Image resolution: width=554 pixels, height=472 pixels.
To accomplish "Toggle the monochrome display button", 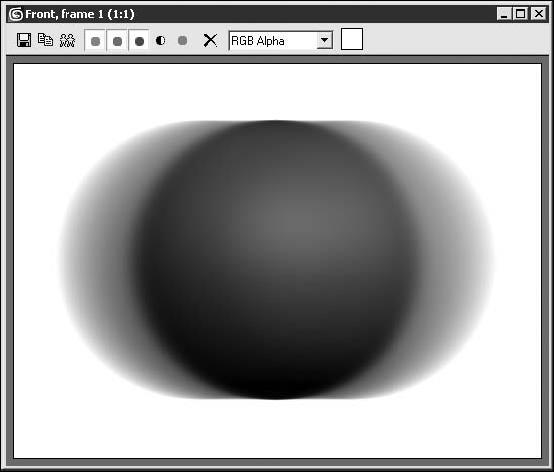I will pyautogui.click(x=182, y=41).
